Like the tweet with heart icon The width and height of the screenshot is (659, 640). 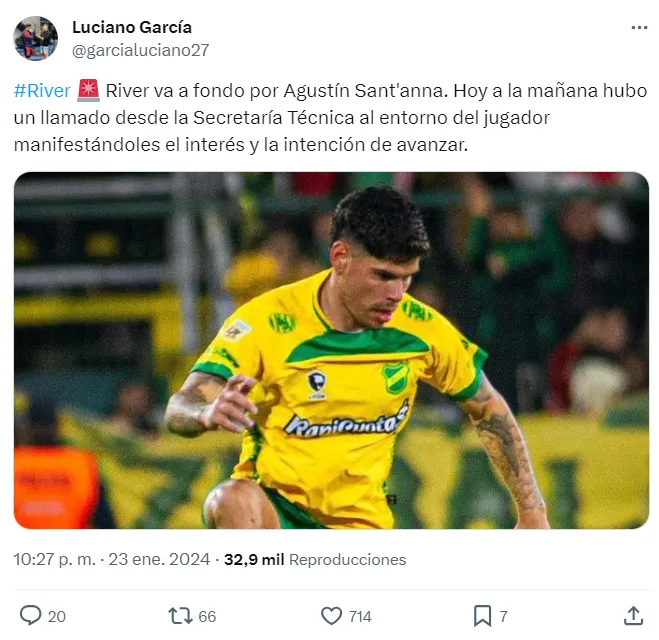332,616
